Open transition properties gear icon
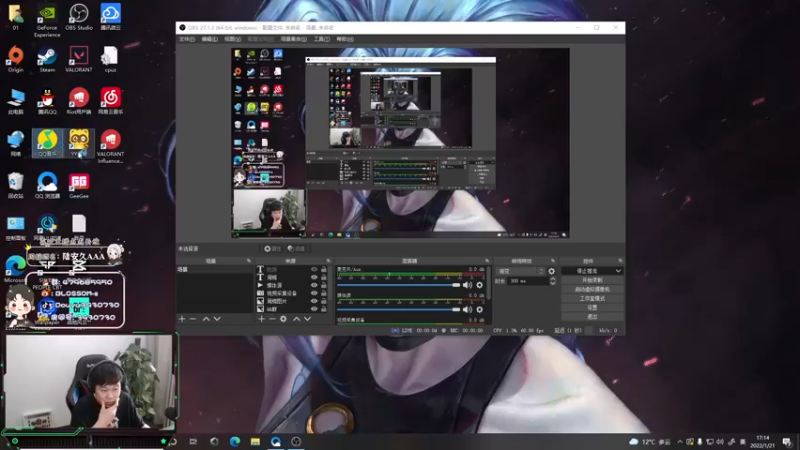Viewport: 800px width, 450px height. tap(552, 271)
